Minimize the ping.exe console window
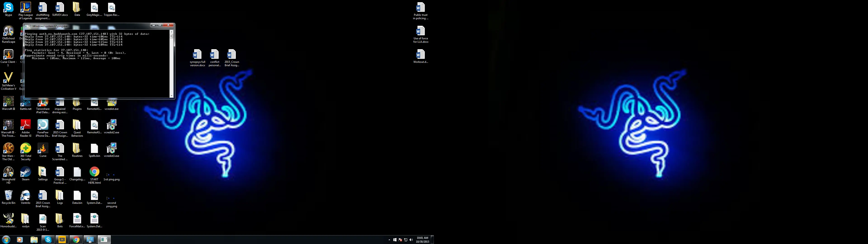Image resolution: width=868 pixels, height=244 pixels. pyautogui.click(x=154, y=25)
